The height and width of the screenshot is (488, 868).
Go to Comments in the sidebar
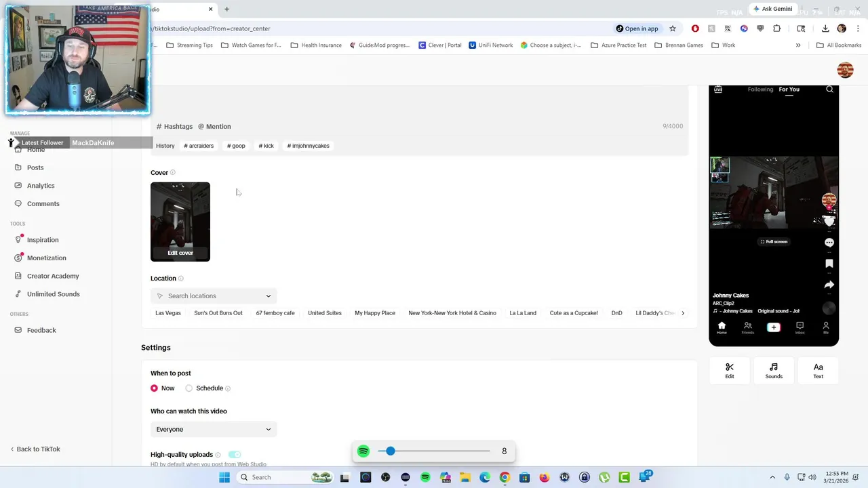43,203
